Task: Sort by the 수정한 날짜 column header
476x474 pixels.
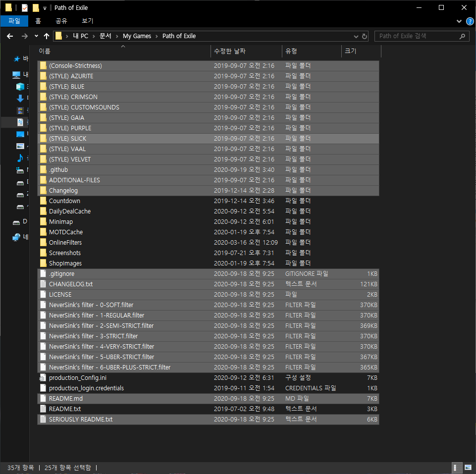Action: pos(246,51)
